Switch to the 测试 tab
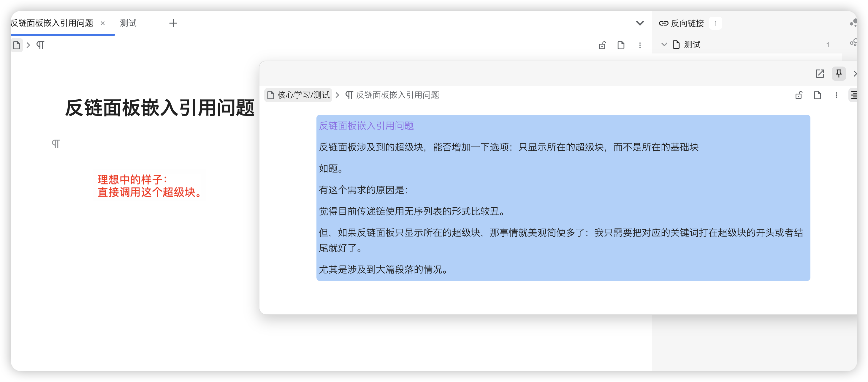 tap(128, 23)
